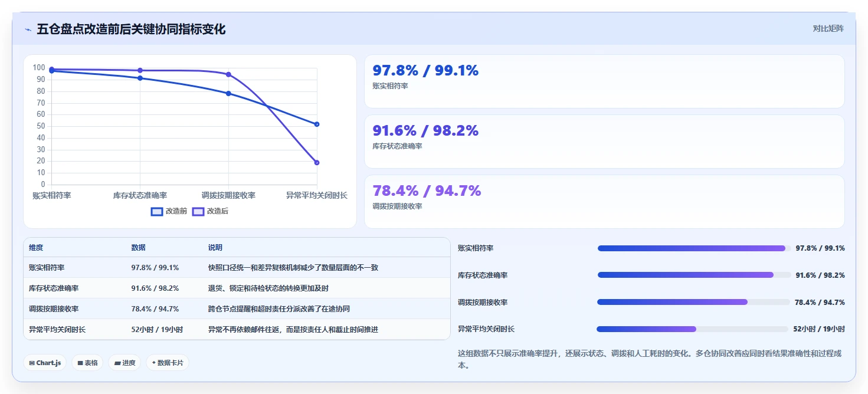
Task: Click progress value 97.8% / 99.1%
Action: [820, 248]
